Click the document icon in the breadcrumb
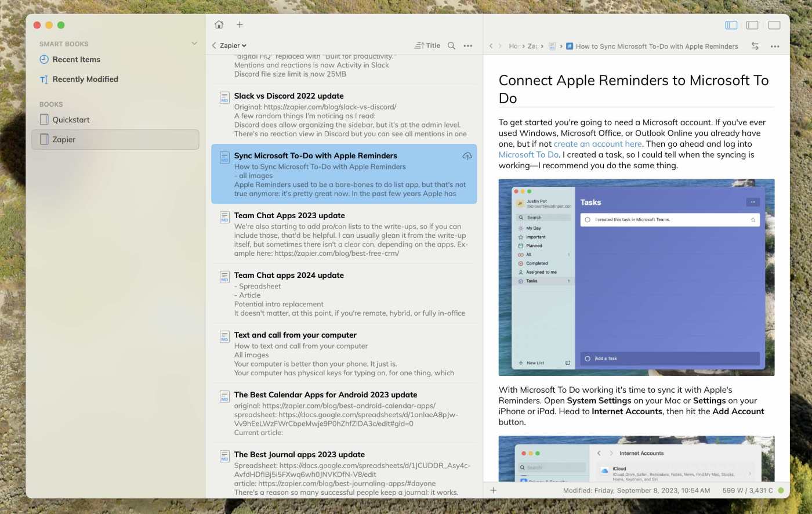The height and width of the screenshot is (514, 812). [552, 46]
